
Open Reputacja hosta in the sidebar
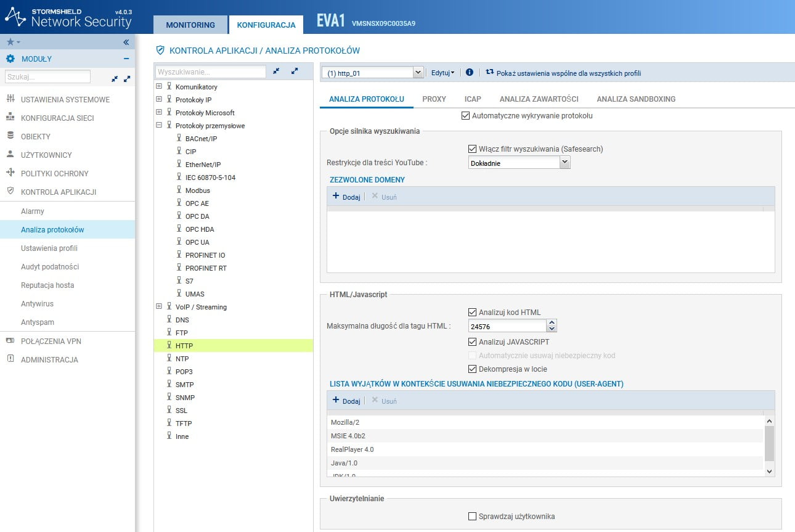click(47, 285)
